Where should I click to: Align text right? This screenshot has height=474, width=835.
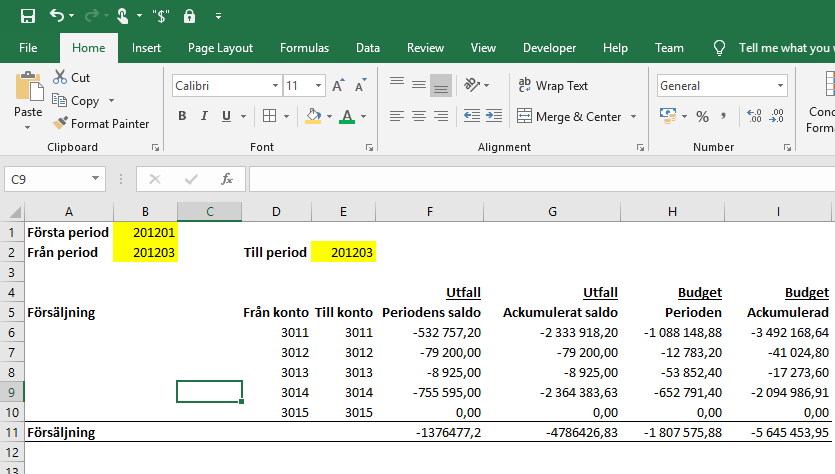(x=441, y=116)
